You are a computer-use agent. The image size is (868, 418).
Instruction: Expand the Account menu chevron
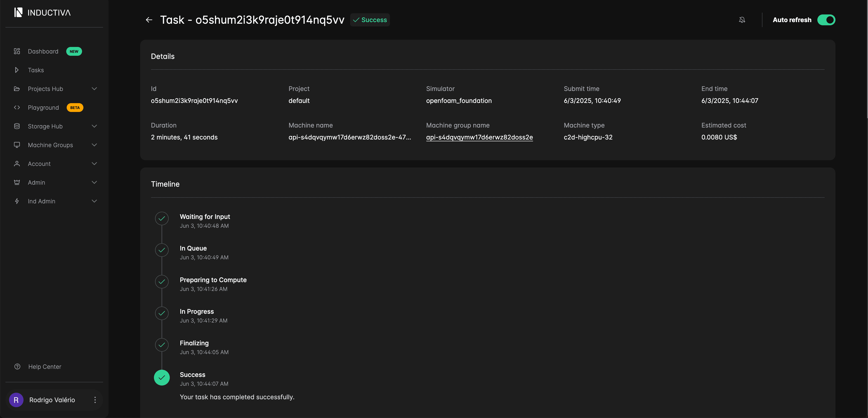pyautogui.click(x=94, y=164)
